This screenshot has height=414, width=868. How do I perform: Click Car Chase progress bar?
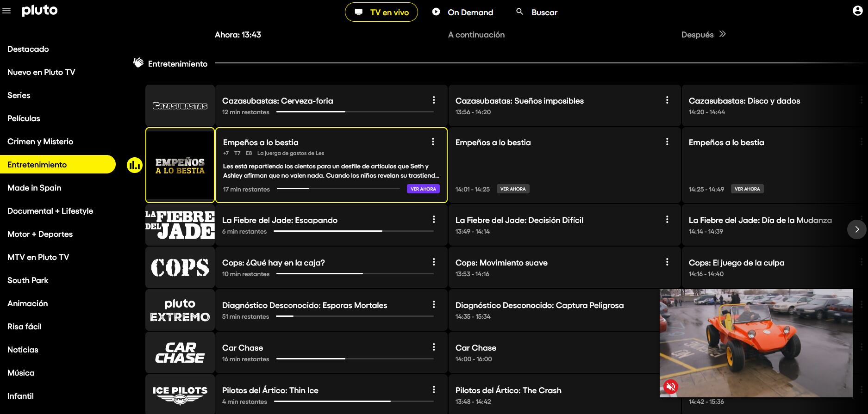(355, 358)
